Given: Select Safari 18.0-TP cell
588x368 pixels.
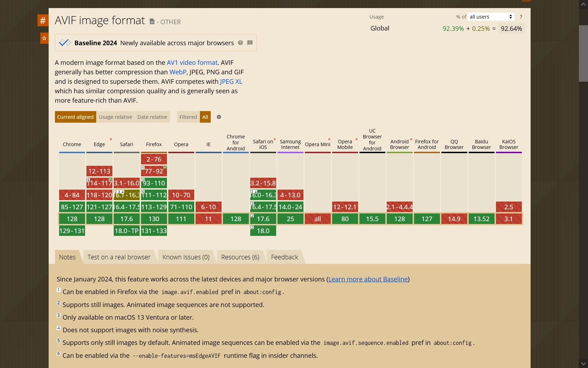Looking at the screenshot, I should point(127,231).
